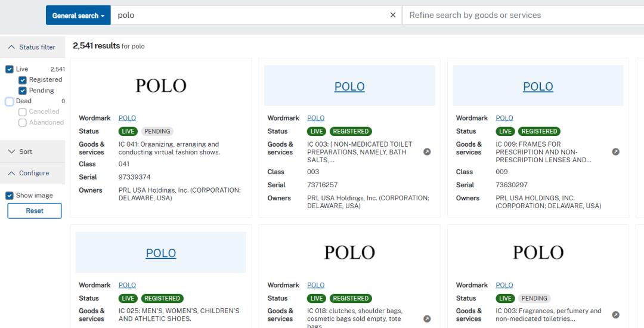This screenshot has height=328, width=644.
Task: Uncheck the Pending checkbox
Action: coord(23,90)
